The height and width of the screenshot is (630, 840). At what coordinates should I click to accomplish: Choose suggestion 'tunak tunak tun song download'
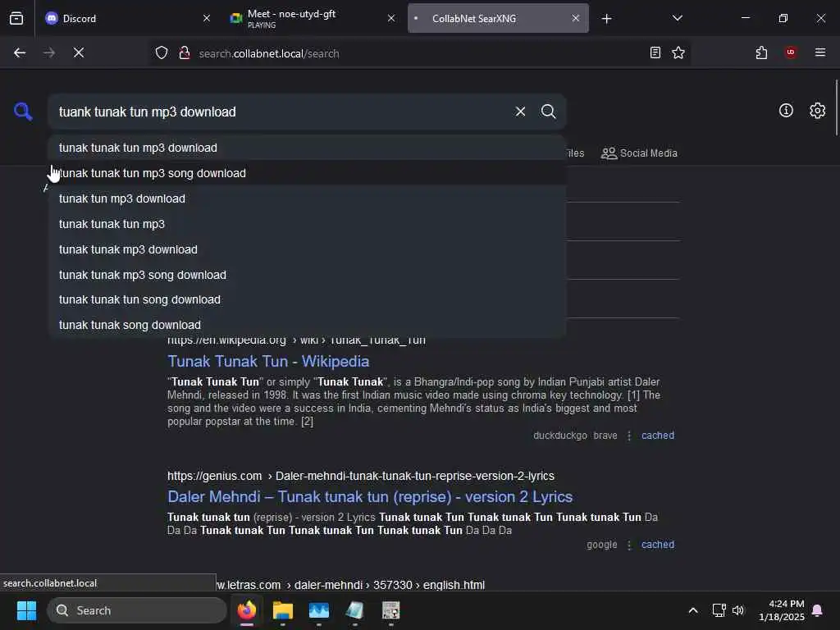(x=307, y=299)
